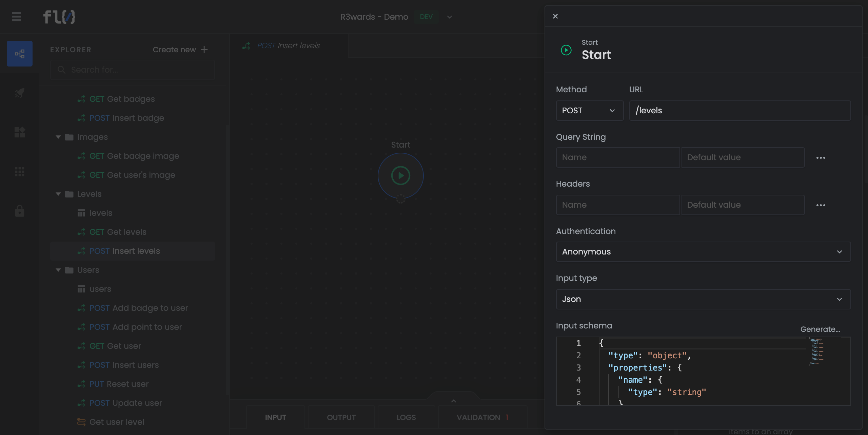Click the flow icon in the POST Insert levels tab
Image resolution: width=868 pixels, height=435 pixels.
coord(246,46)
